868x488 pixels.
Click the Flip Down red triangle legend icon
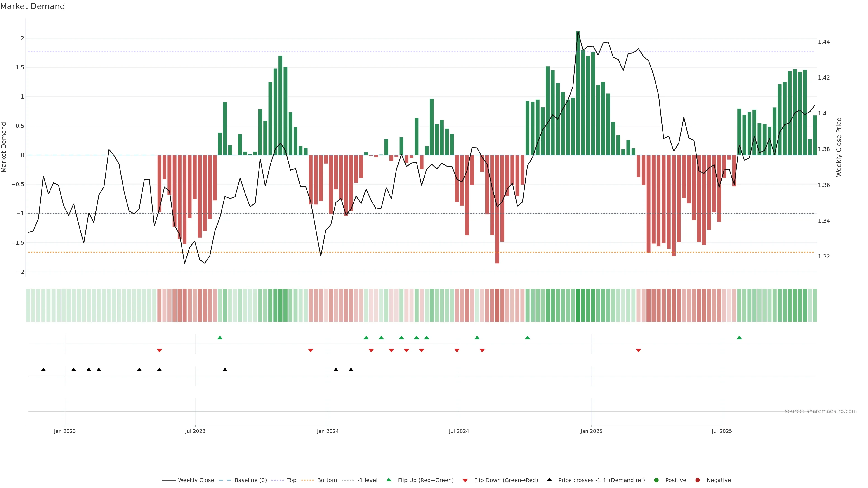[x=465, y=480]
